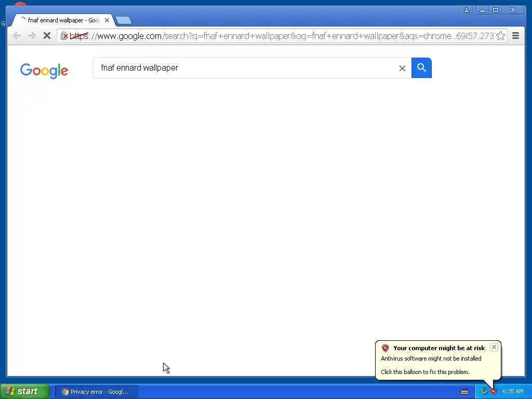532x399 pixels.
Task: Open Chrome user profile button
Action: [467, 10]
